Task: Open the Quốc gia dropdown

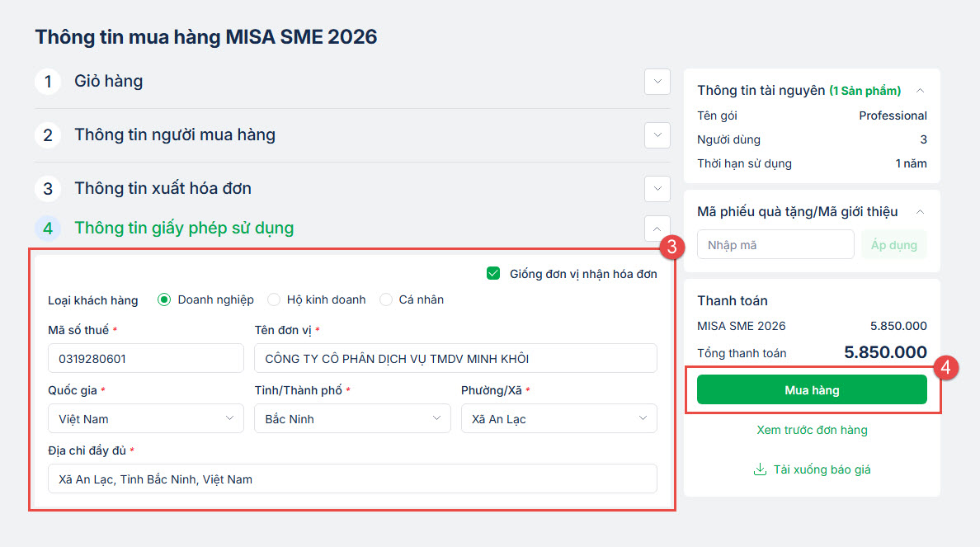Action: (146, 418)
